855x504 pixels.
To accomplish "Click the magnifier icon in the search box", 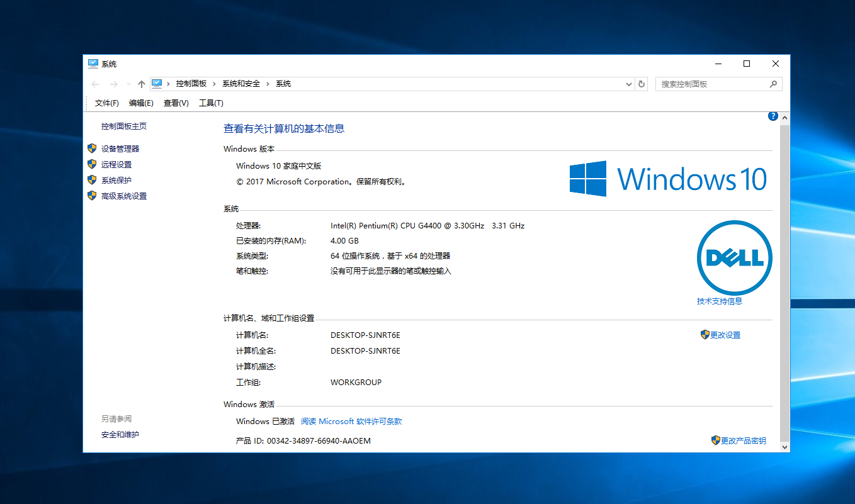I will pyautogui.click(x=774, y=84).
